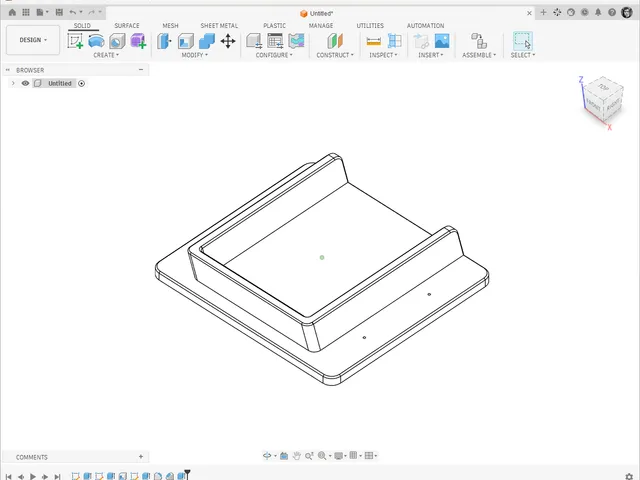Open Grid and Snaps dropdown in navigation bar

tap(355, 456)
